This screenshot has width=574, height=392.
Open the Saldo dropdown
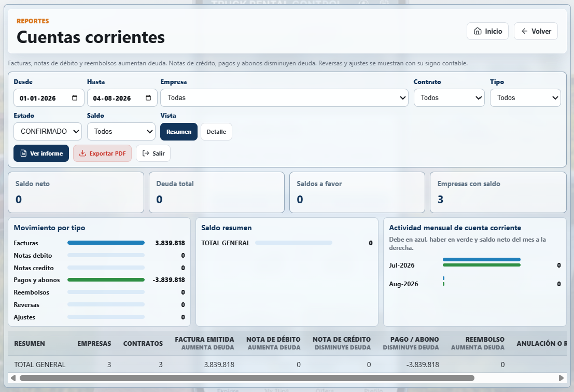click(121, 131)
